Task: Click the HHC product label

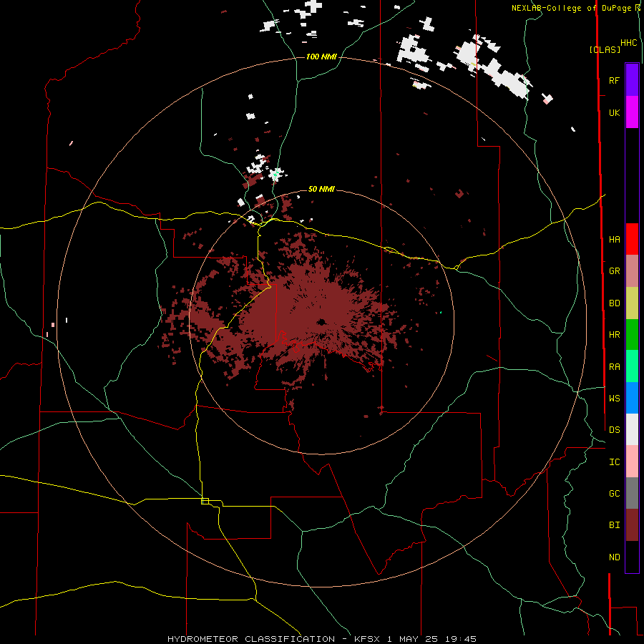Action: pos(628,43)
